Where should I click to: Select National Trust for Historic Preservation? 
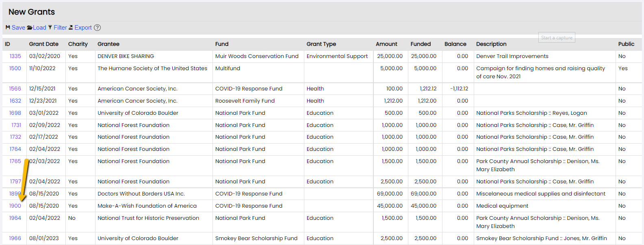click(148, 218)
